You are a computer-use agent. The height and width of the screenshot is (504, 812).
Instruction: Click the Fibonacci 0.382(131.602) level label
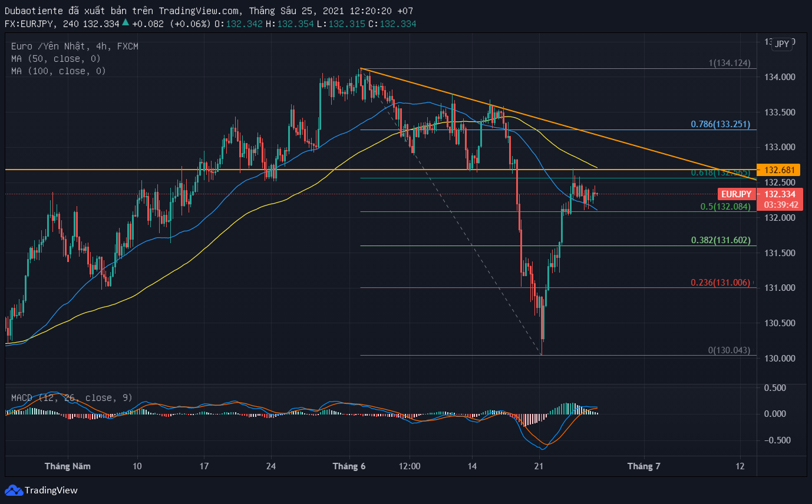720,240
